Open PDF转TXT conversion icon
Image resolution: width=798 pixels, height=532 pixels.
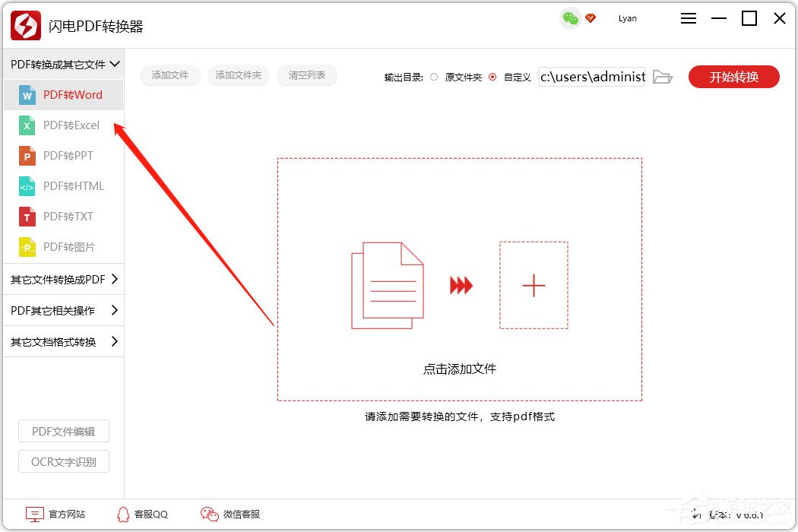click(x=27, y=217)
